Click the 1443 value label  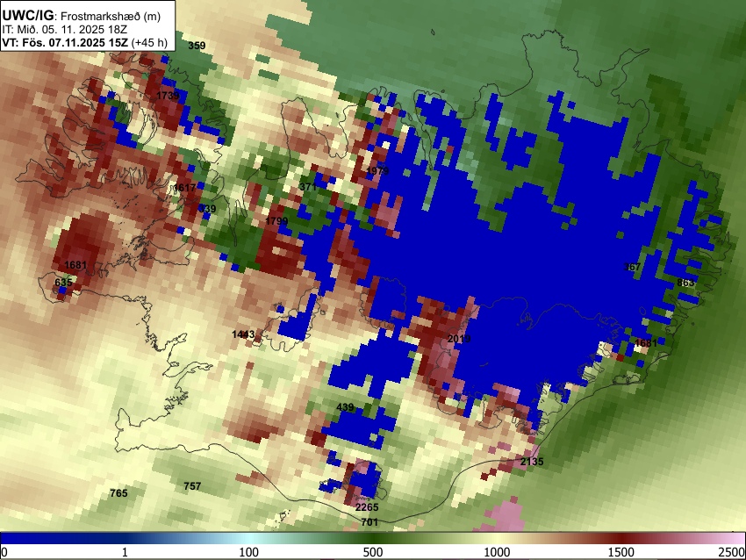[x=243, y=334]
